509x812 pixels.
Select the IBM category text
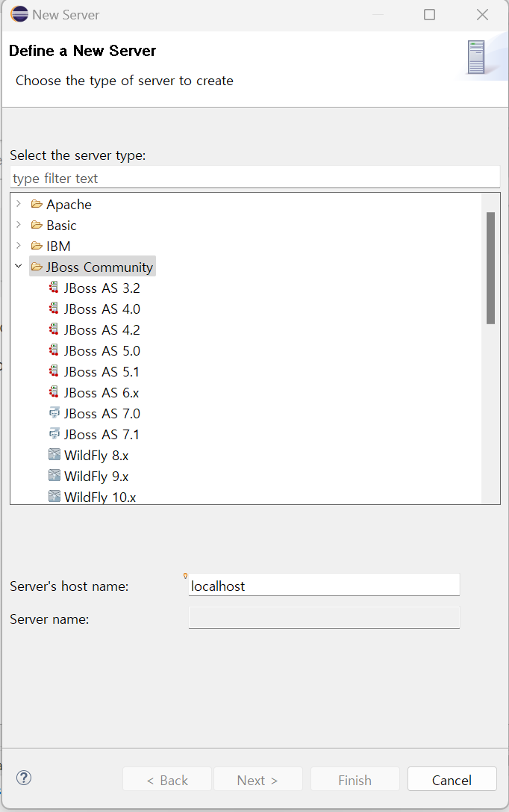[58, 246]
